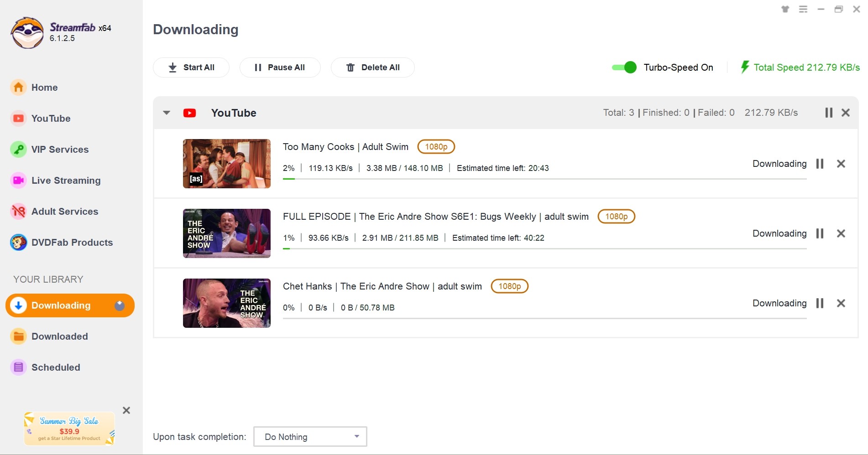Pause all YouTube group downloads
Screen dimensions: 868x455
828,113
